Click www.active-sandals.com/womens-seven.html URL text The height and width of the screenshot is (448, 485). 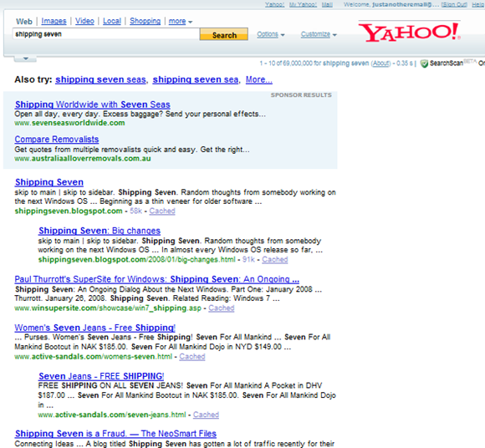(93, 357)
